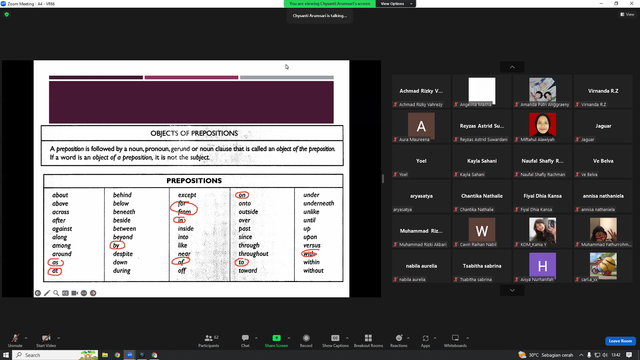Select the carla_xx participant thumbnail
Image resolution: width=640 pixels, height=360 pixels.
(x=603, y=266)
